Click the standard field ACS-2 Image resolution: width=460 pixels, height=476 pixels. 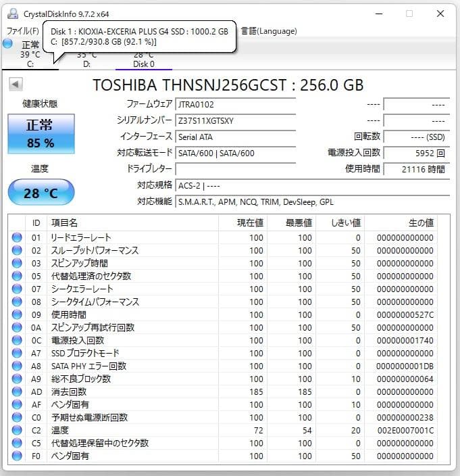point(313,185)
